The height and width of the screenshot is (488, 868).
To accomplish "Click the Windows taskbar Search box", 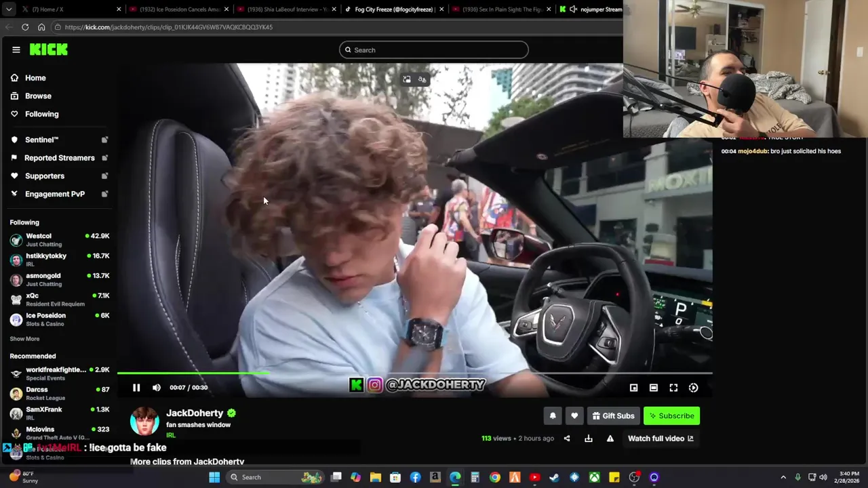I will click(x=275, y=477).
